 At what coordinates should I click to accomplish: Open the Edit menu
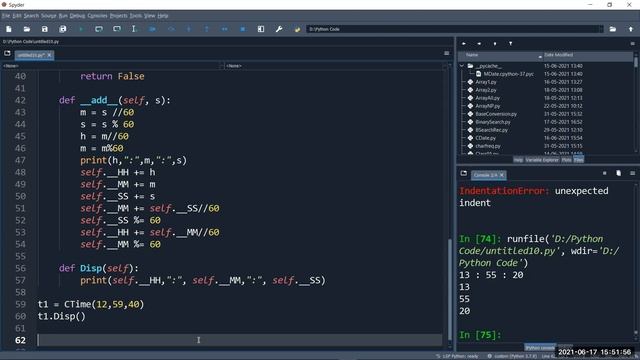17,16
